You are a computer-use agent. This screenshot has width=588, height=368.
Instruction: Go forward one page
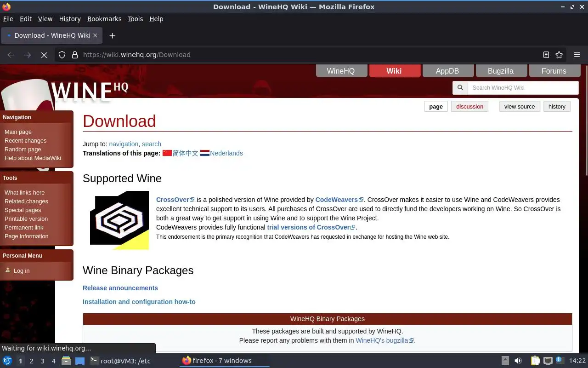[28, 55]
